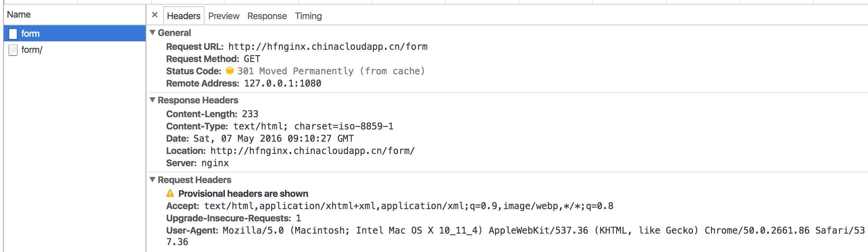Close the request details panel
The width and height of the screenshot is (868, 252).
(155, 15)
